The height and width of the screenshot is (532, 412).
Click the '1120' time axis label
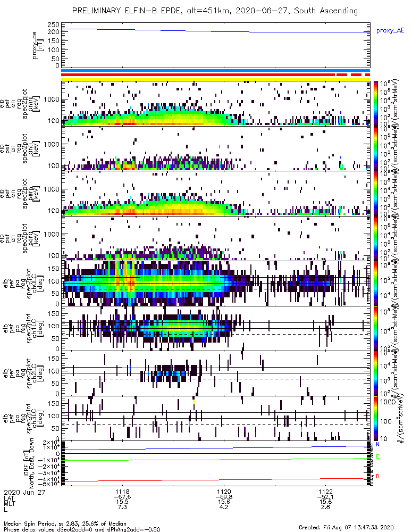pyautogui.click(x=224, y=492)
